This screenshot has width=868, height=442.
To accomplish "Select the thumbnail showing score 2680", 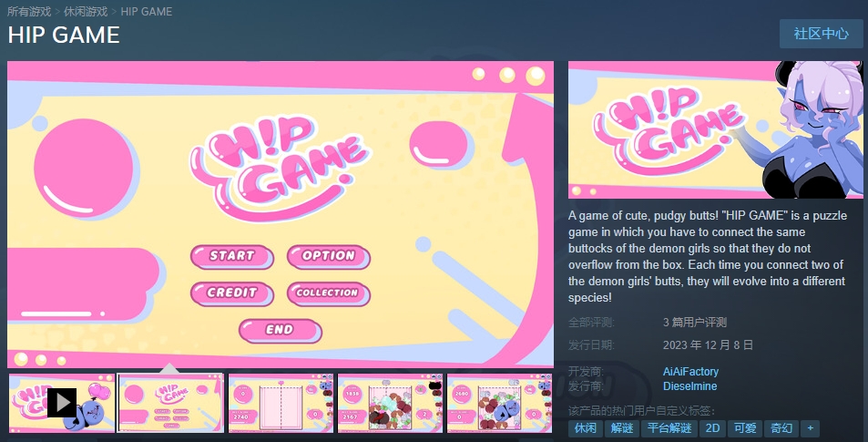I will [499, 403].
